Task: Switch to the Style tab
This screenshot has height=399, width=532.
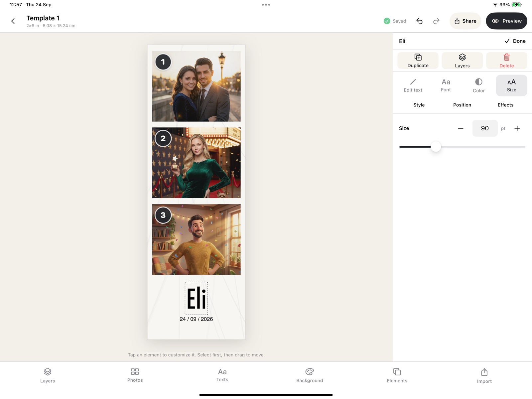Action: (x=419, y=105)
